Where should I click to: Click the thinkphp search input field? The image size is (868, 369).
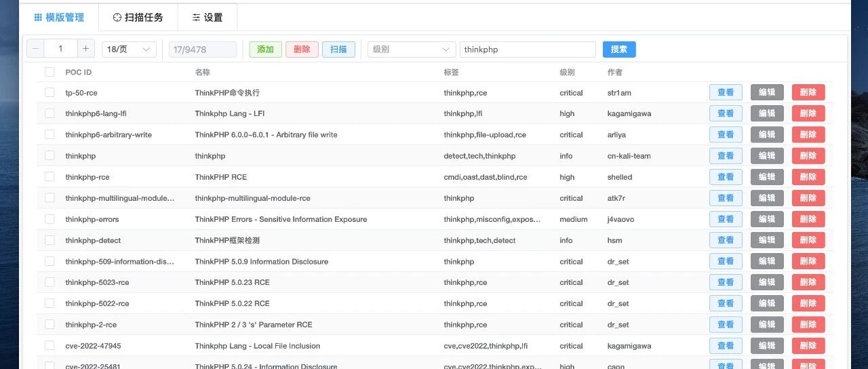528,49
